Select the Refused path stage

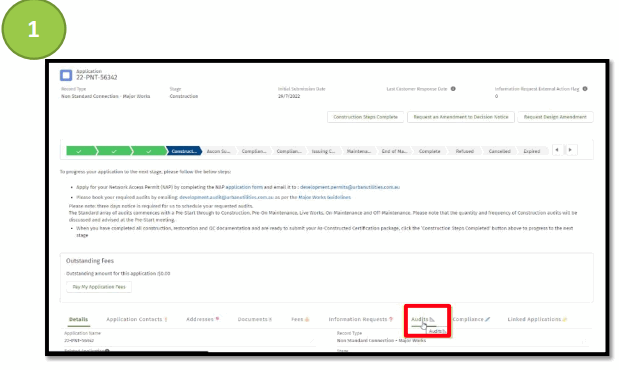pyautogui.click(x=465, y=151)
